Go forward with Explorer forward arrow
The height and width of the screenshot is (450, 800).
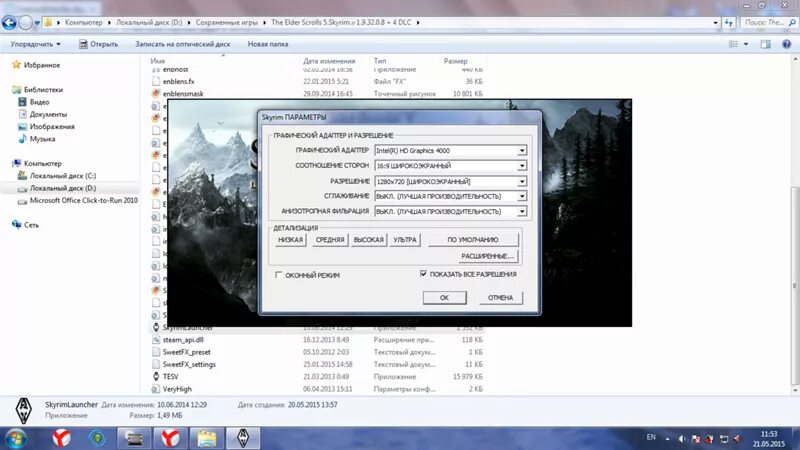[x=25, y=22]
